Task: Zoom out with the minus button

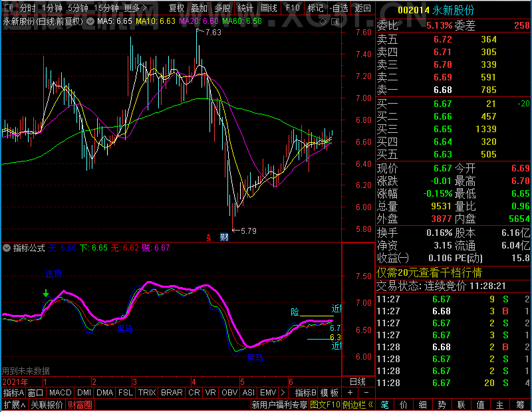Action: pos(366,393)
